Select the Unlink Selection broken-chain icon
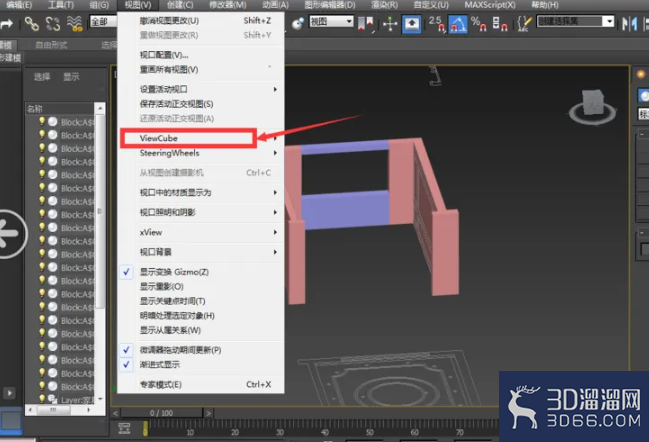 point(53,24)
